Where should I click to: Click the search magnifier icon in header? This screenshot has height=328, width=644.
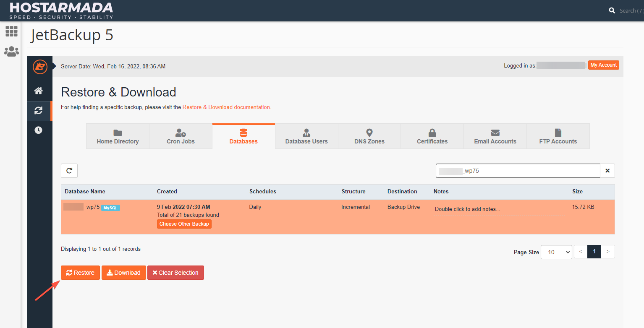click(612, 10)
